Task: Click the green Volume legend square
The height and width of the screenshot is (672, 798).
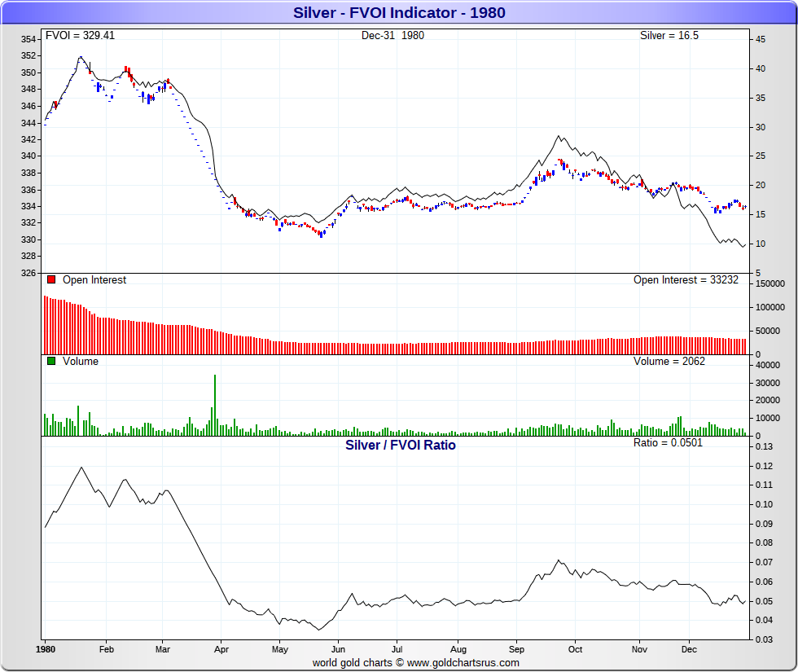Action: pos(51,362)
